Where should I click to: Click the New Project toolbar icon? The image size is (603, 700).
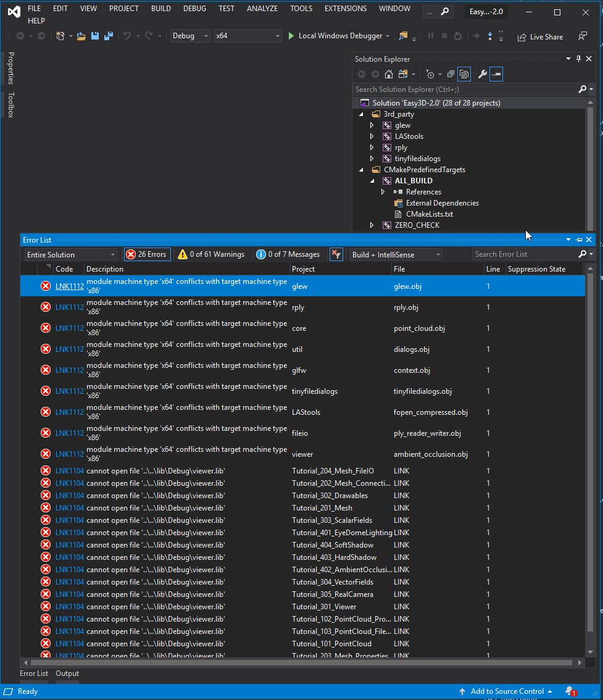60,36
